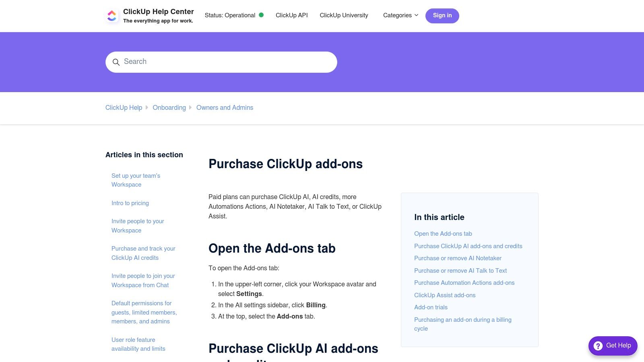Jump to Open the Add-ons tab section
The image size is (644, 362).
pos(443,234)
